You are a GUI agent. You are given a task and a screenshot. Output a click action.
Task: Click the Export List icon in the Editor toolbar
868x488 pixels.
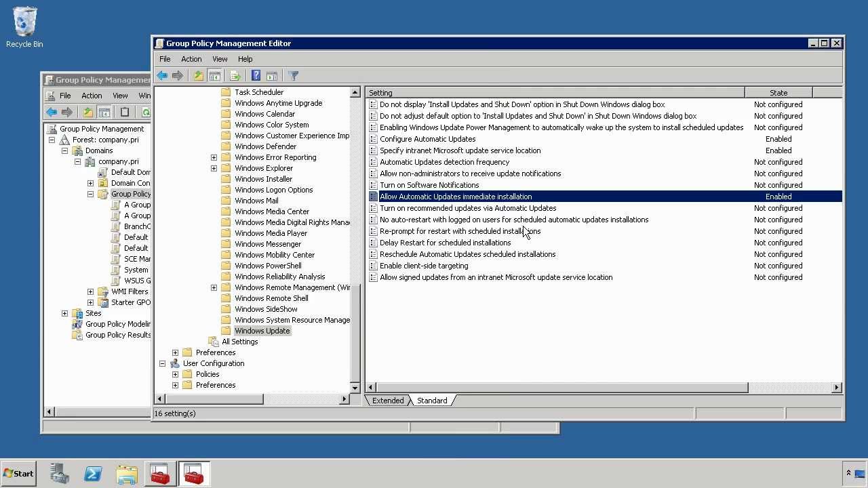pyautogui.click(x=235, y=76)
